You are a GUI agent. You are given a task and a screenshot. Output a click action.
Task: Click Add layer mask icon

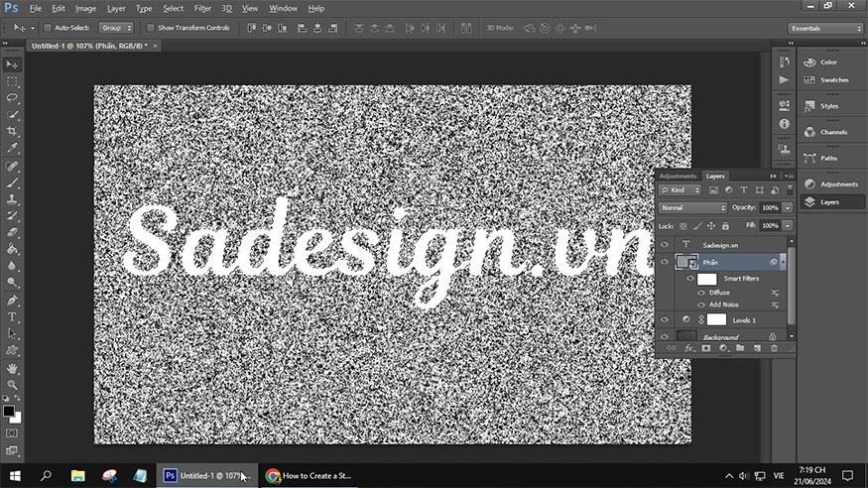coord(705,348)
